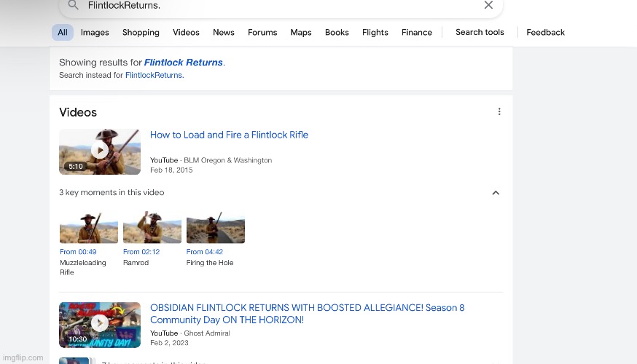Play the Flintlock Rifle video thumbnail
Viewport: 637px width, 364px height.
click(100, 151)
